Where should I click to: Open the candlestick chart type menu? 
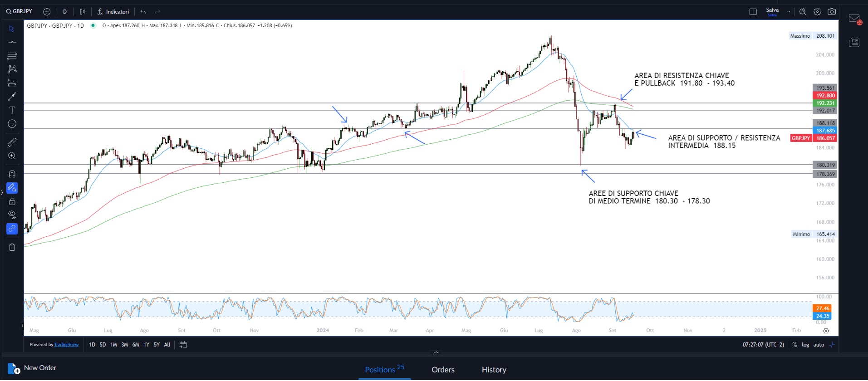tap(83, 12)
